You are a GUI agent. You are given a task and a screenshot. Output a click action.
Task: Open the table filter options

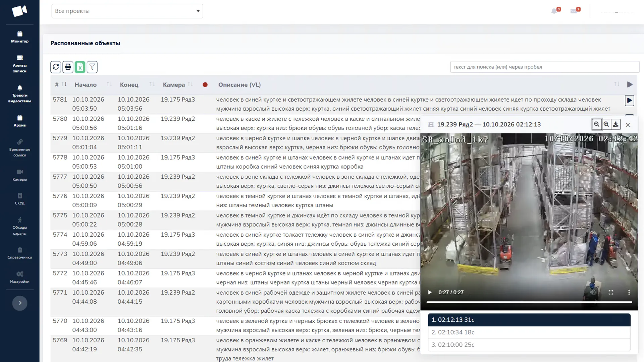click(92, 67)
